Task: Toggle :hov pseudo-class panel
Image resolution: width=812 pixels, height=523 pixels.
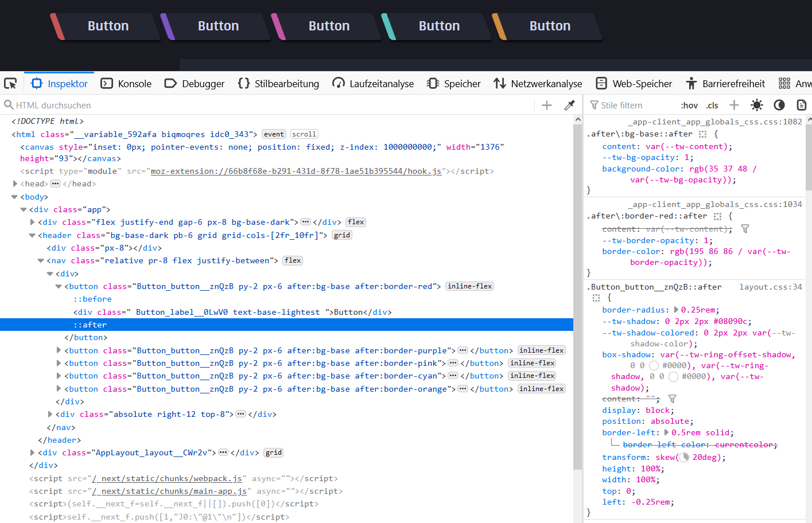Action: coord(689,106)
